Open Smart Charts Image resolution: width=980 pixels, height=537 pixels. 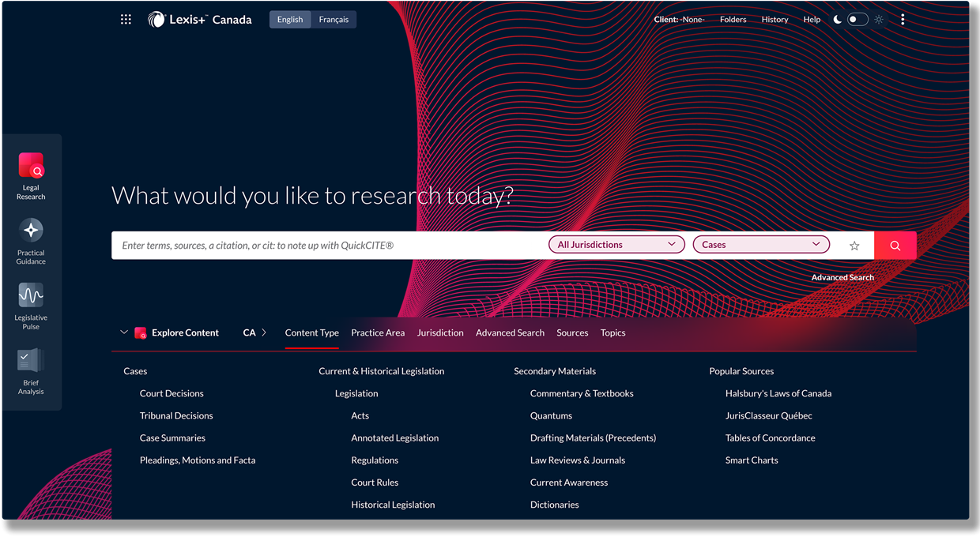click(x=752, y=460)
